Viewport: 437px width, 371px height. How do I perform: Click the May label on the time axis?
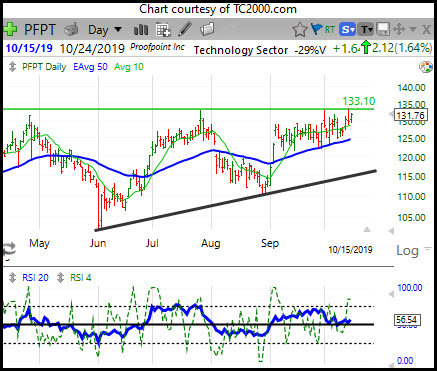tap(39, 243)
